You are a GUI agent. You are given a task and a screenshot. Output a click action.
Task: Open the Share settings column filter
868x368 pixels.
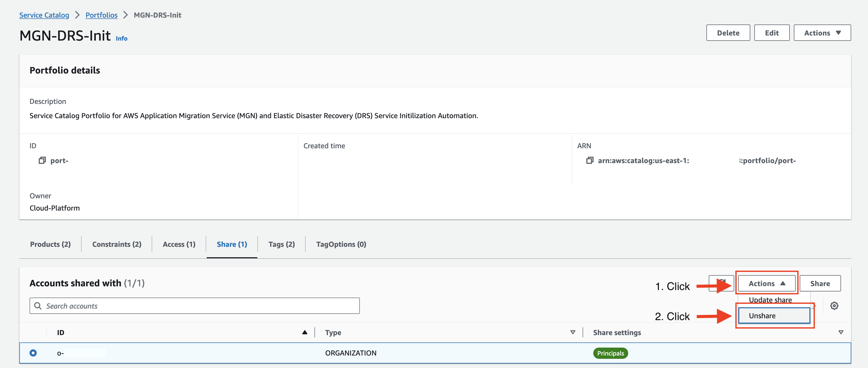click(x=841, y=332)
